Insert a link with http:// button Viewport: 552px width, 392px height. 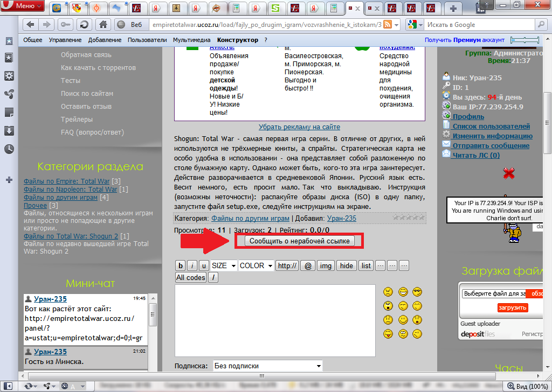(287, 266)
